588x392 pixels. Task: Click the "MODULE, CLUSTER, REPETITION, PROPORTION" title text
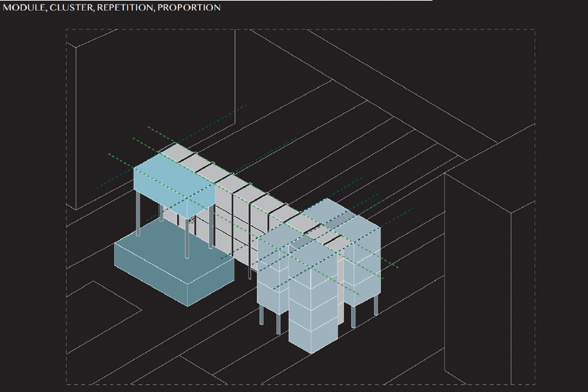click(112, 7)
